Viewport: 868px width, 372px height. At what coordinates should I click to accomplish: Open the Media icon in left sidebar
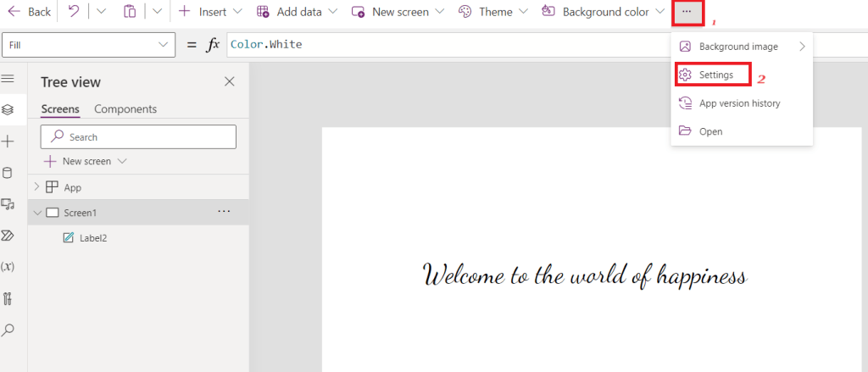click(x=8, y=204)
